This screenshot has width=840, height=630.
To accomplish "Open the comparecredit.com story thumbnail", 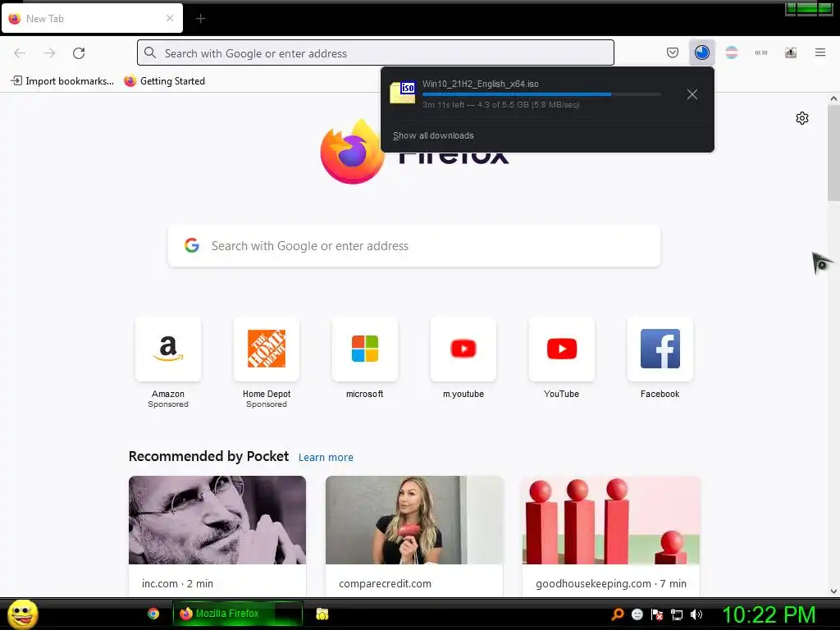I will coord(414,519).
